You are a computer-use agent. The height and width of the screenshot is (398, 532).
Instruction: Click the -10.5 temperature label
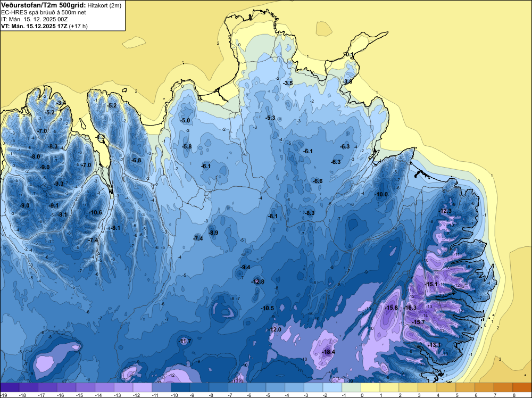(268, 309)
